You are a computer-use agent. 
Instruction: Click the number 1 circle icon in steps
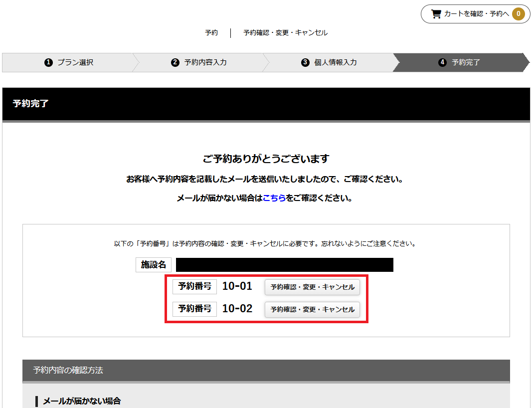coord(48,62)
